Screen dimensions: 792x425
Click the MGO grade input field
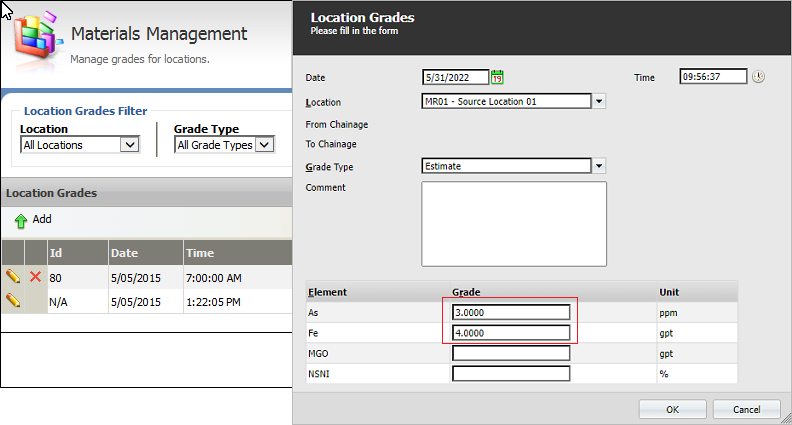511,353
